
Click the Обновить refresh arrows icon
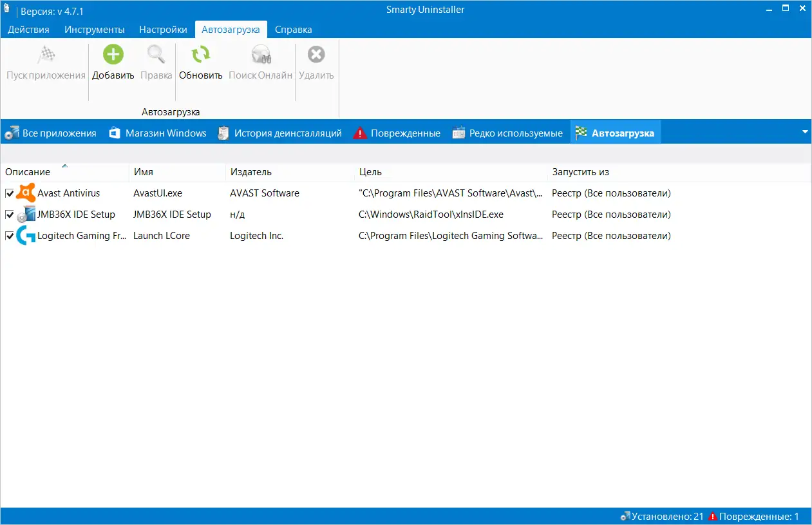[x=201, y=54]
